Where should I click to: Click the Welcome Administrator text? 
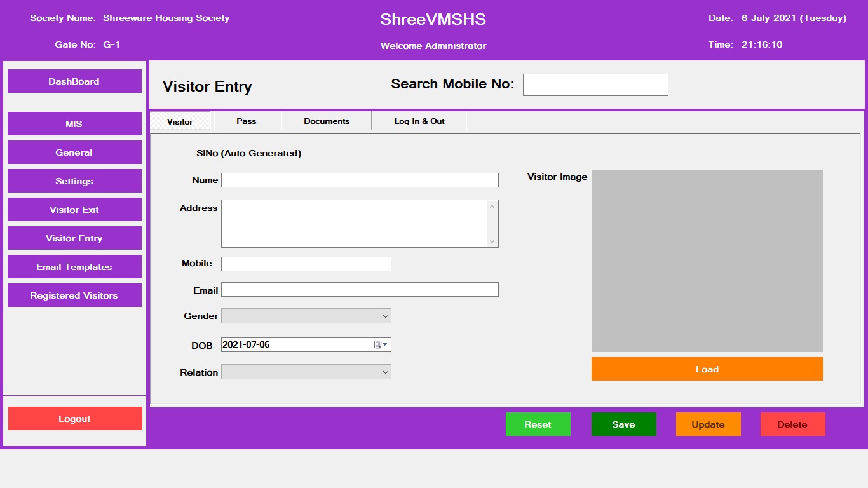click(433, 46)
